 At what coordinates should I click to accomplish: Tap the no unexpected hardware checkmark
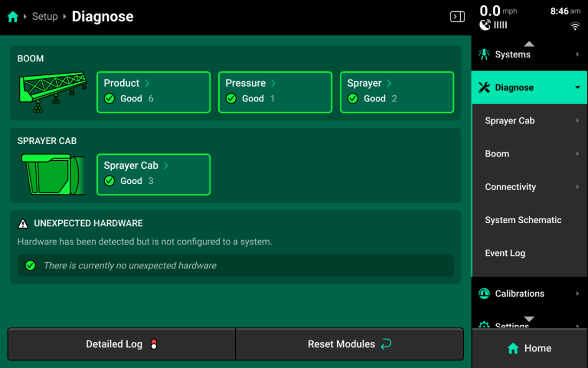[x=30, y=265]
